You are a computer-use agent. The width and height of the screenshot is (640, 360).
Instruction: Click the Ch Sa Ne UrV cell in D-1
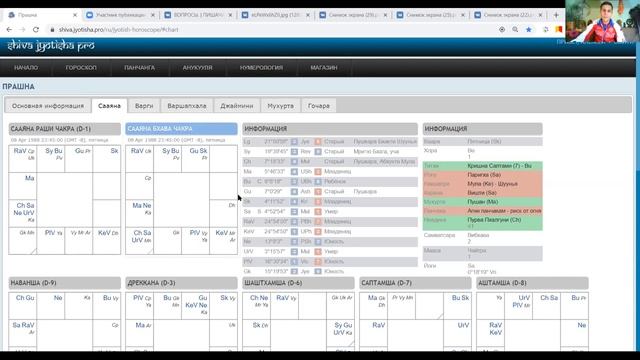22,213
